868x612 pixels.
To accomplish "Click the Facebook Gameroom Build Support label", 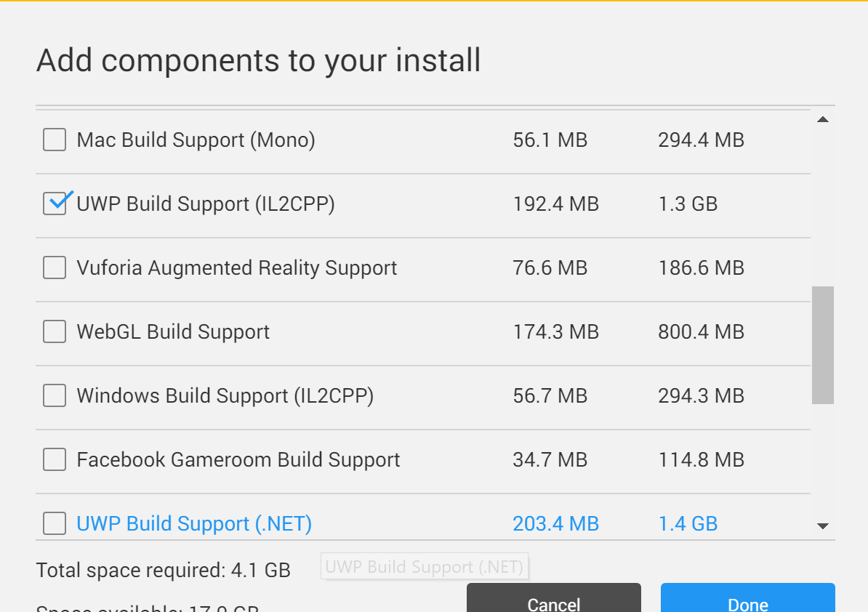I will (238, 459).
